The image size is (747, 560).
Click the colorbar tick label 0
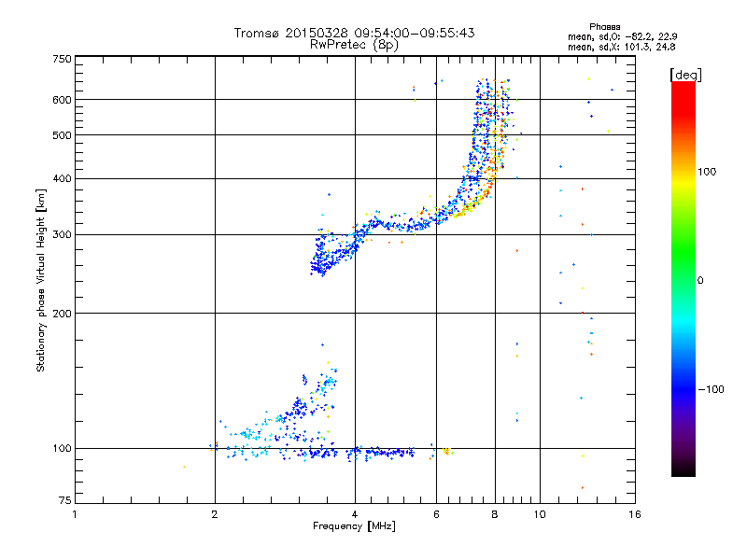700,280
